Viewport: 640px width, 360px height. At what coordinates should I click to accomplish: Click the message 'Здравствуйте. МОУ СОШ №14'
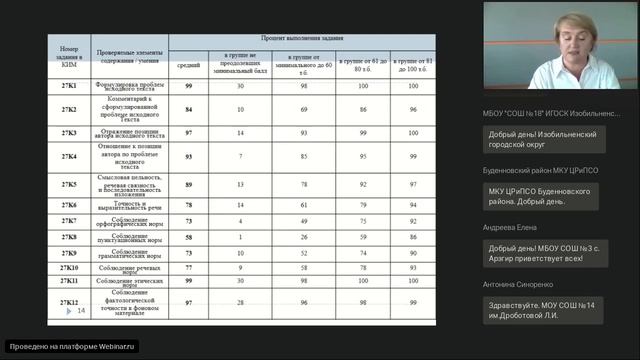[x=543, y=311]
